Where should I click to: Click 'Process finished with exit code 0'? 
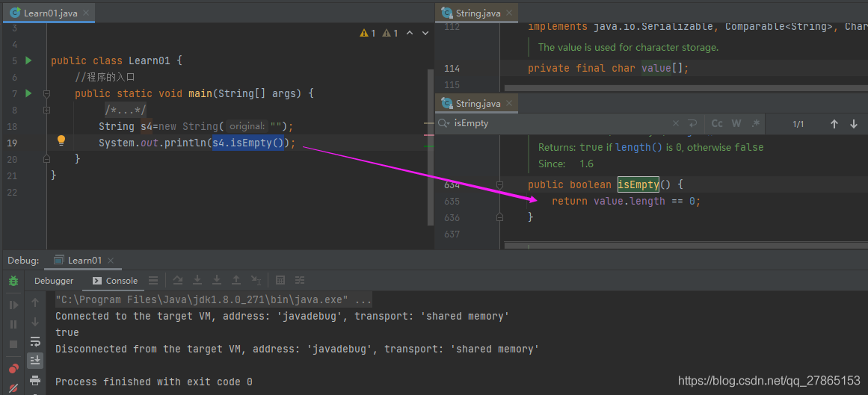point(154,382)
